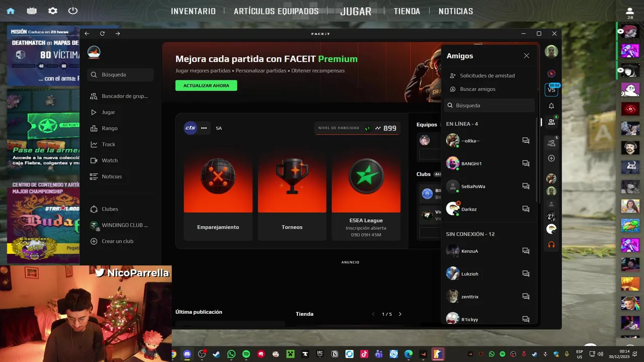Open CS2 friends count icon 28
This screenshot has width=644, height=362.
(x=630, y=13)
